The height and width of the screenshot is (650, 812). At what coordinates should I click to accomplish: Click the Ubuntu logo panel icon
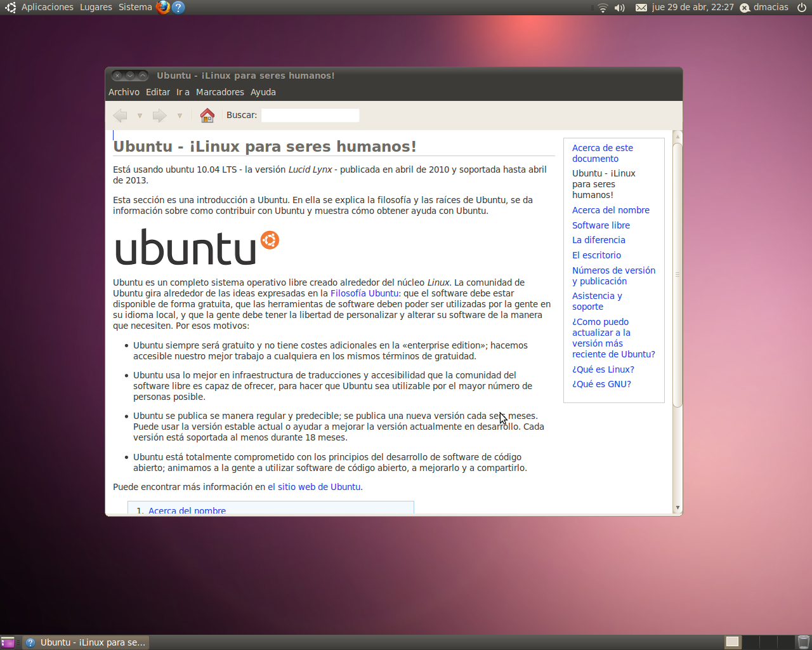click(x=10, y=8)
